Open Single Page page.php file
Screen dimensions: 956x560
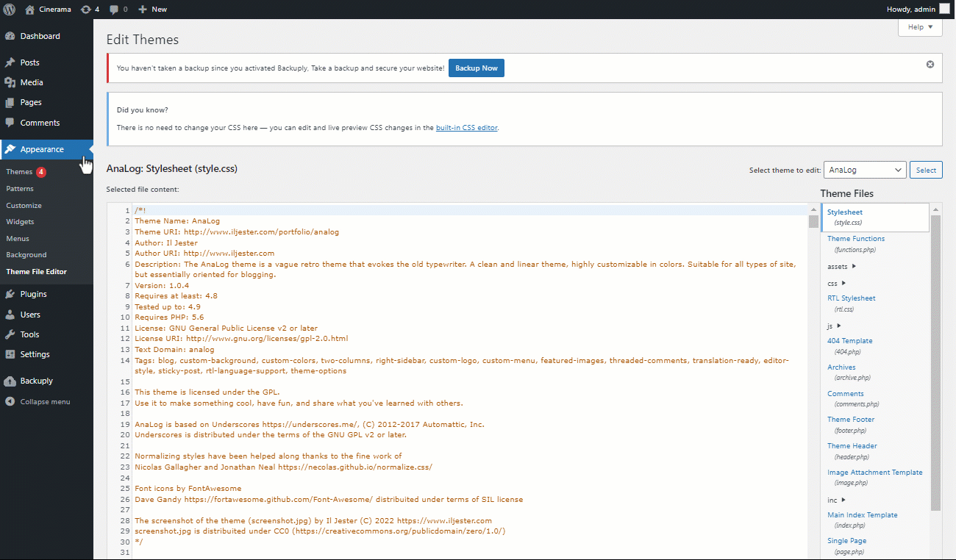(847, 546)
